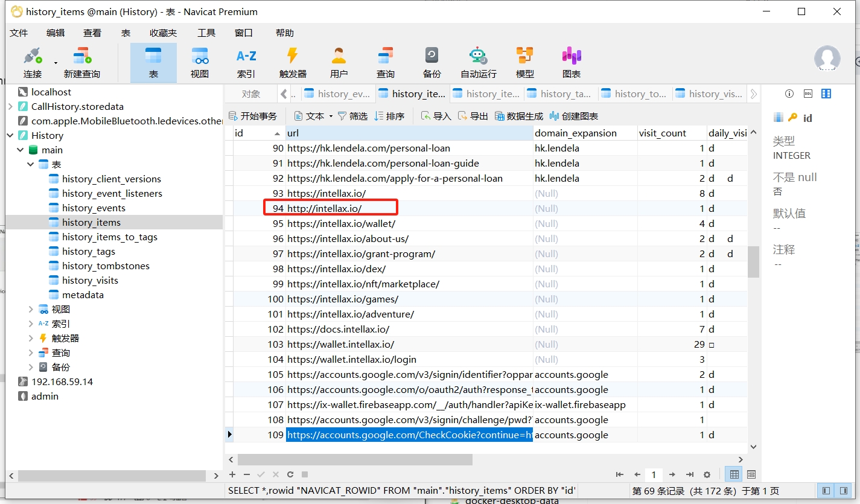Open the pagination settings gear icon
860x504 pixels.
[x=707, y=475]
